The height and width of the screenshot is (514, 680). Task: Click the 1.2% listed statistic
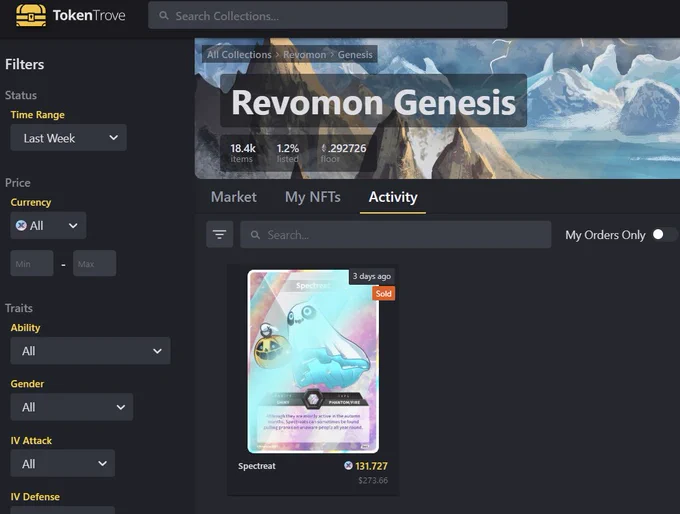point(288,153)
